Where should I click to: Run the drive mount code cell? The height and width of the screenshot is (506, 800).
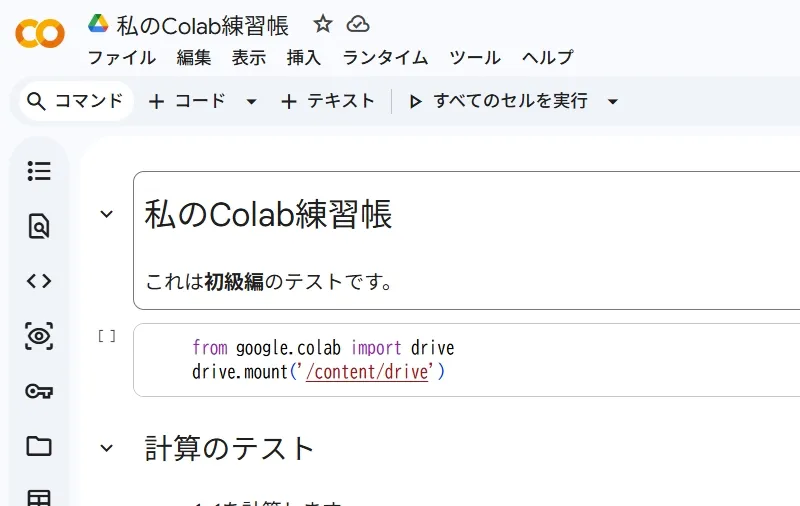[x=106, y=337]
